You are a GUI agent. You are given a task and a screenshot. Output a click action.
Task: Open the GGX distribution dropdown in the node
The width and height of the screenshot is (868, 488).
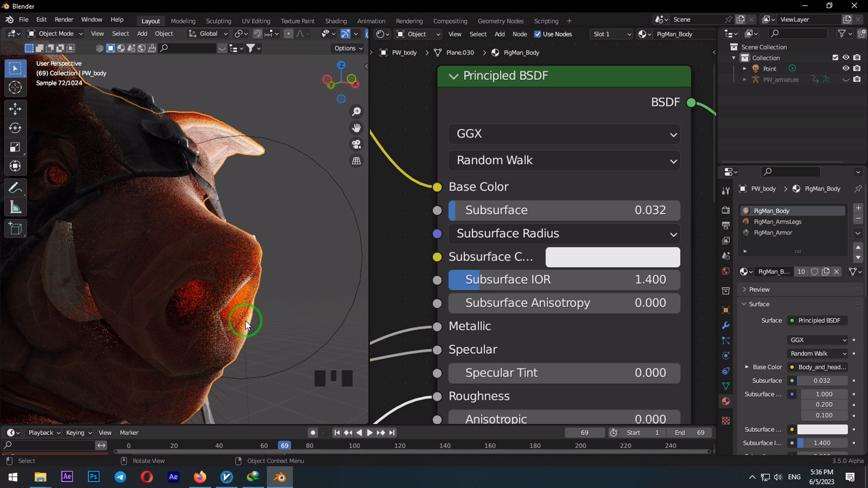tap(564, 134)
